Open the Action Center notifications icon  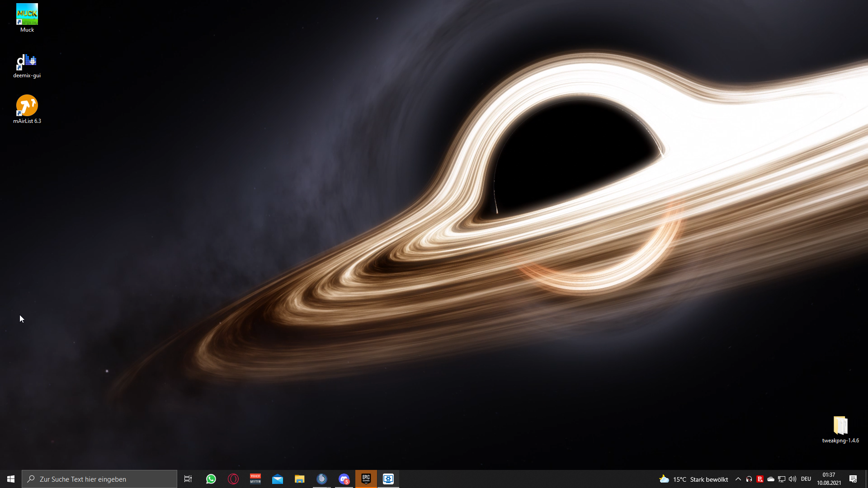pos(853,479)
